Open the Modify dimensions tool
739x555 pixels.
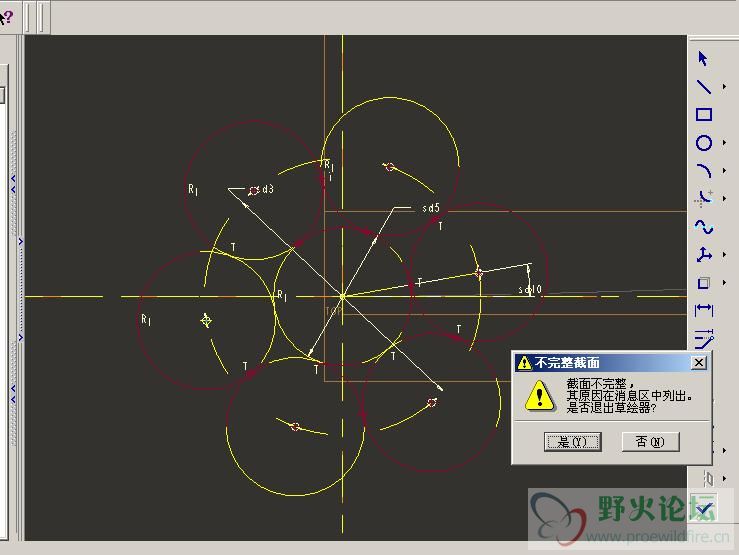(x=705, y=339)
